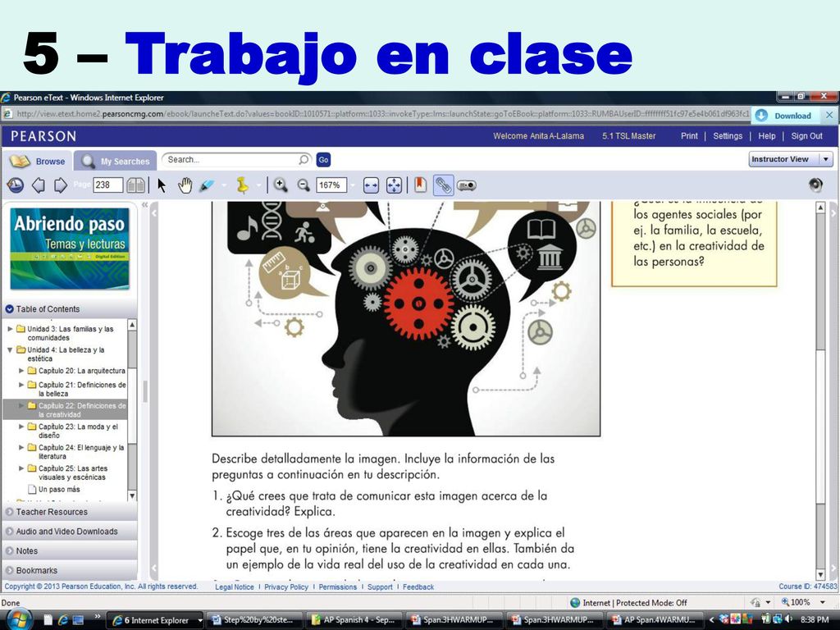Open highlighter color dropdown arrow
This screenshot has height=630, width=840.
pos(223,185)
